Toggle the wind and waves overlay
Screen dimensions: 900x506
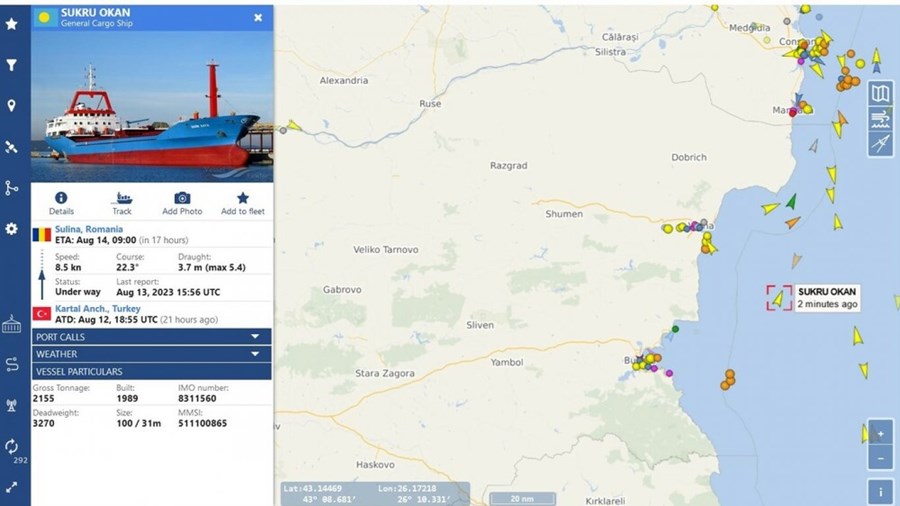coord(880,119)
